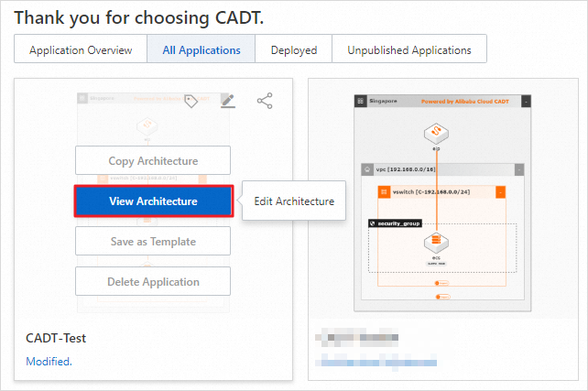Viewport: 588px width, 391px height.
Task: Click the EIP node icon in diagram
Action: (x=434, y=134)
